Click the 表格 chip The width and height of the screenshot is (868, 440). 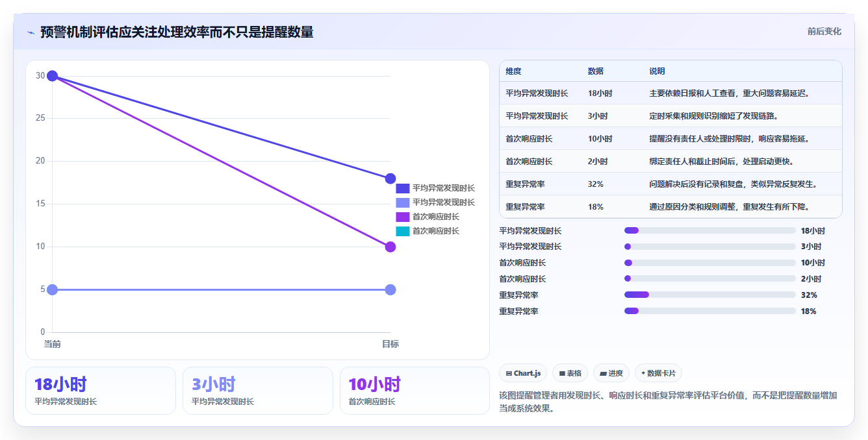[570, 373]
